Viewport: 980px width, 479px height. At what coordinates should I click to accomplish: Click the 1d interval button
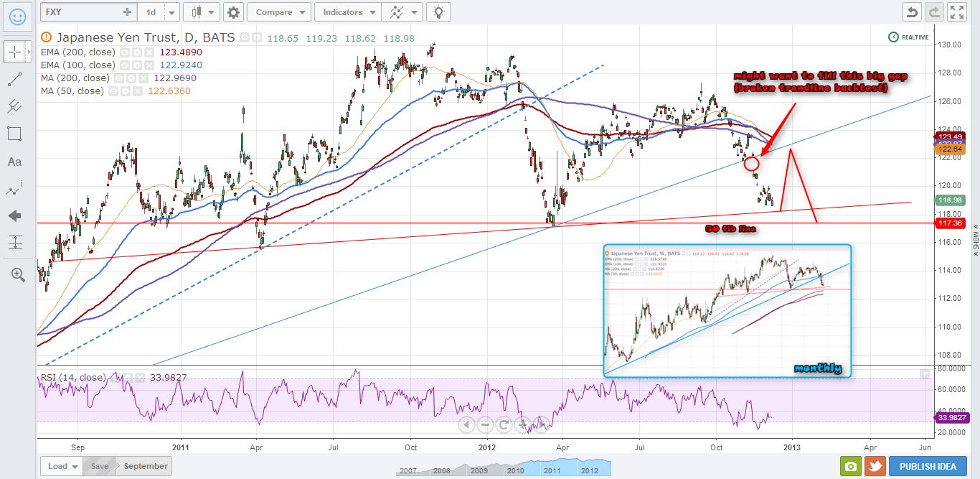tap(151, 12)
